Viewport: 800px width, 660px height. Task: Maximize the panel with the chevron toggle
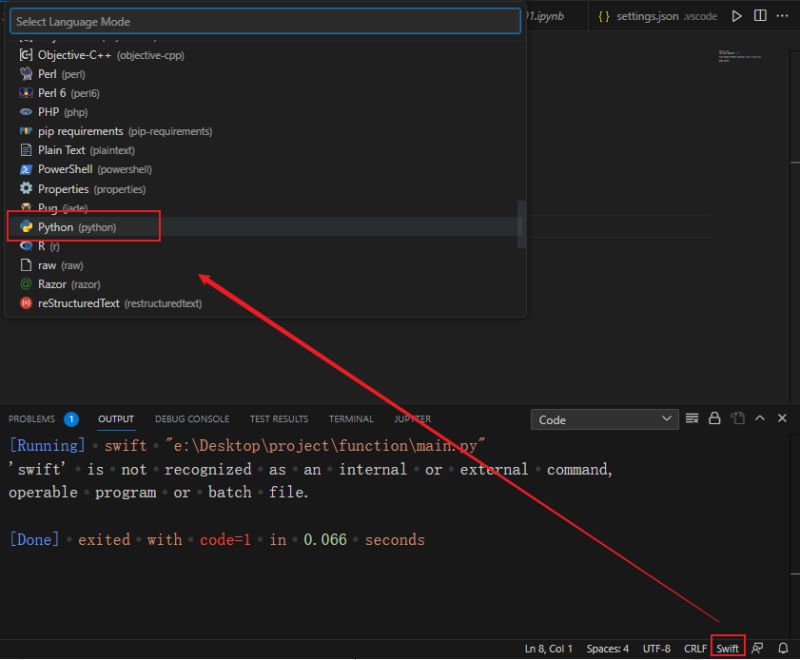tap(760, 419)
